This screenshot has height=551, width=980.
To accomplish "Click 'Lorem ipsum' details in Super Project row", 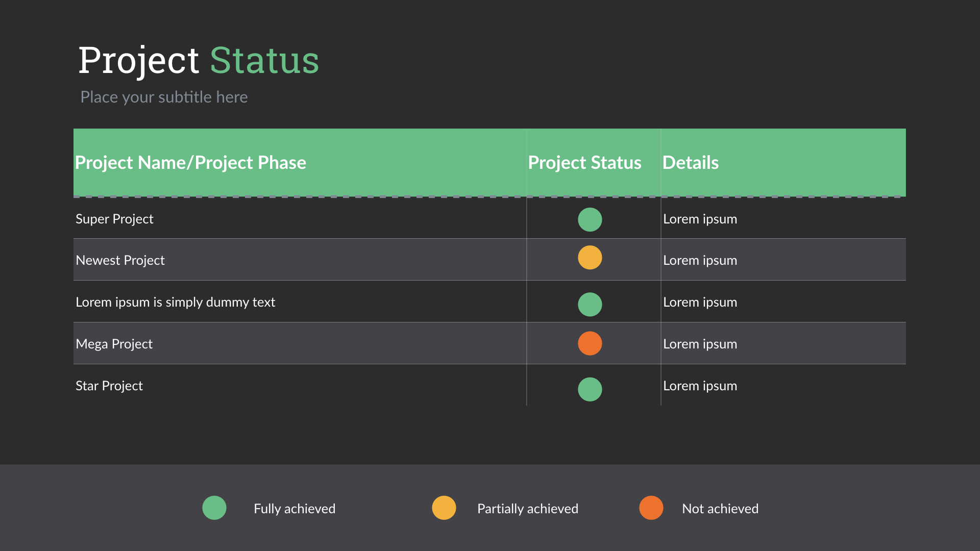I will click(x=700, y=219).
